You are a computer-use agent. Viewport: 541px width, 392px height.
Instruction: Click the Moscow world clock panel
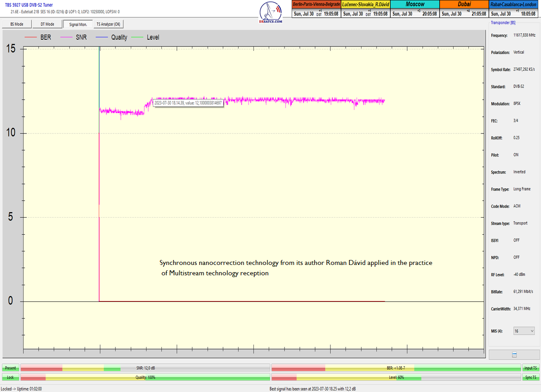tap(415, 9)
